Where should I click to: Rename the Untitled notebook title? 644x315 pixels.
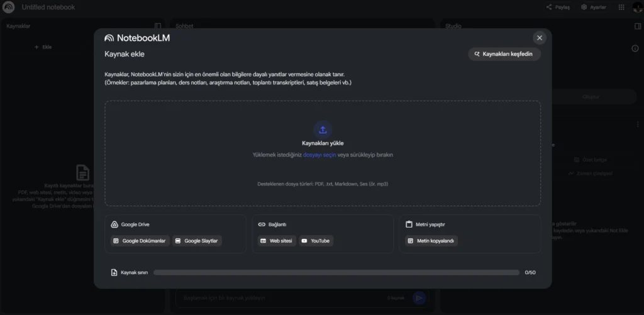click(x=48, y=7)
